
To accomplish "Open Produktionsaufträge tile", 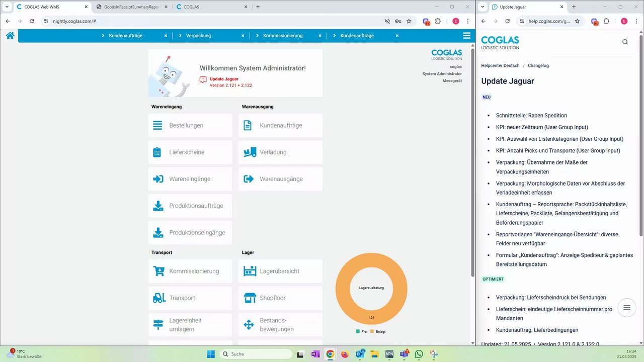I will pyautogui.click(x=190, y=206).
